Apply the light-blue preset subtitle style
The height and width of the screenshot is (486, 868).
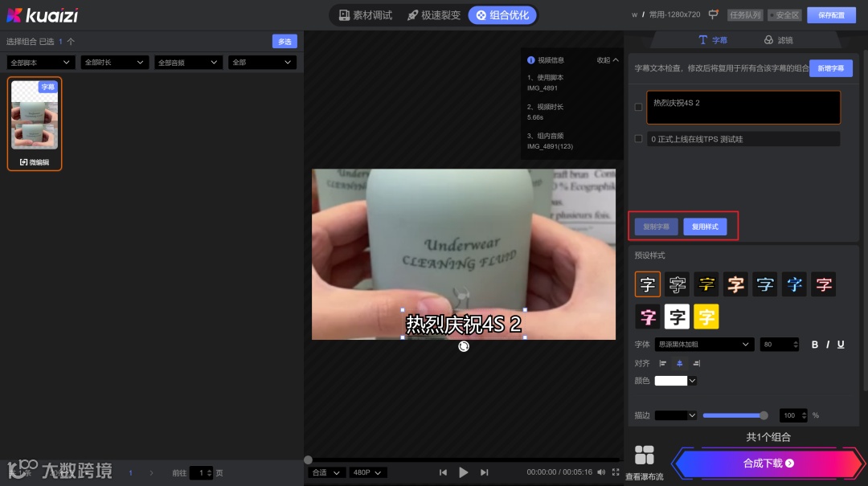point(765,284)
